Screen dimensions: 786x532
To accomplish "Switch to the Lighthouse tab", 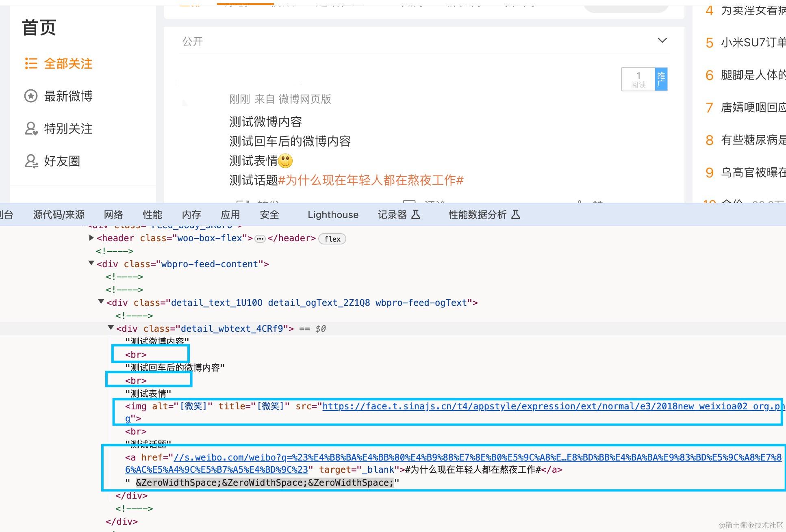I will click(333, 215).
